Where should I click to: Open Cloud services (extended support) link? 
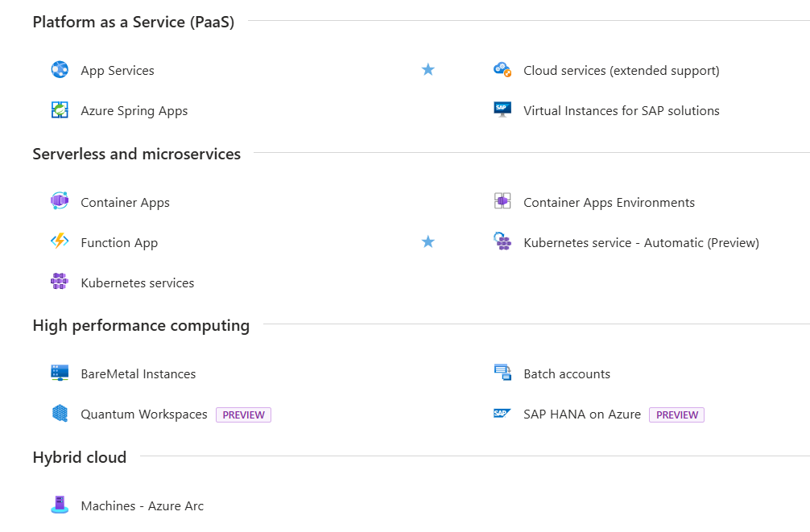click(x=622, y=71)
